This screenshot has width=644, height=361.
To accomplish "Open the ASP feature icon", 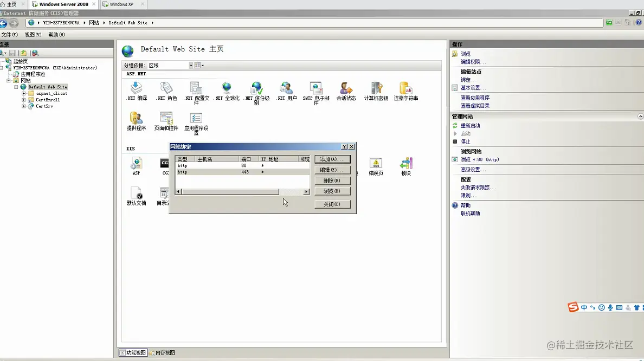I will point(137,166).
